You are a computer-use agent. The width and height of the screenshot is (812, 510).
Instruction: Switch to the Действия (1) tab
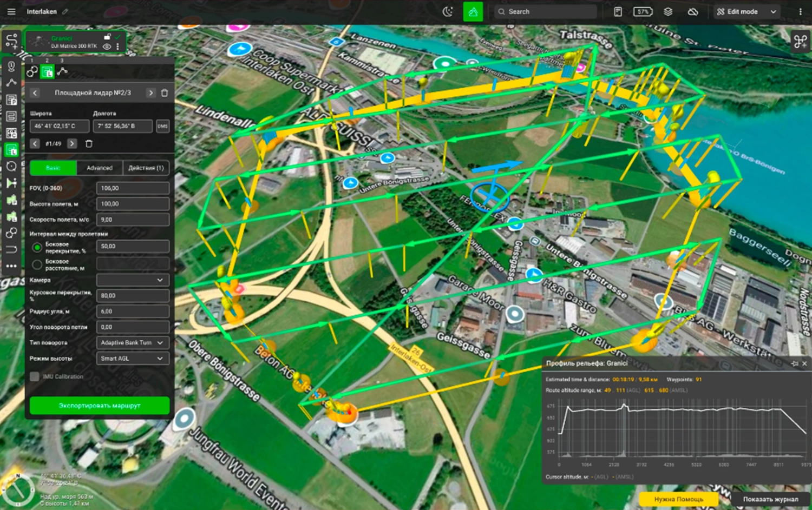[146, 168]
